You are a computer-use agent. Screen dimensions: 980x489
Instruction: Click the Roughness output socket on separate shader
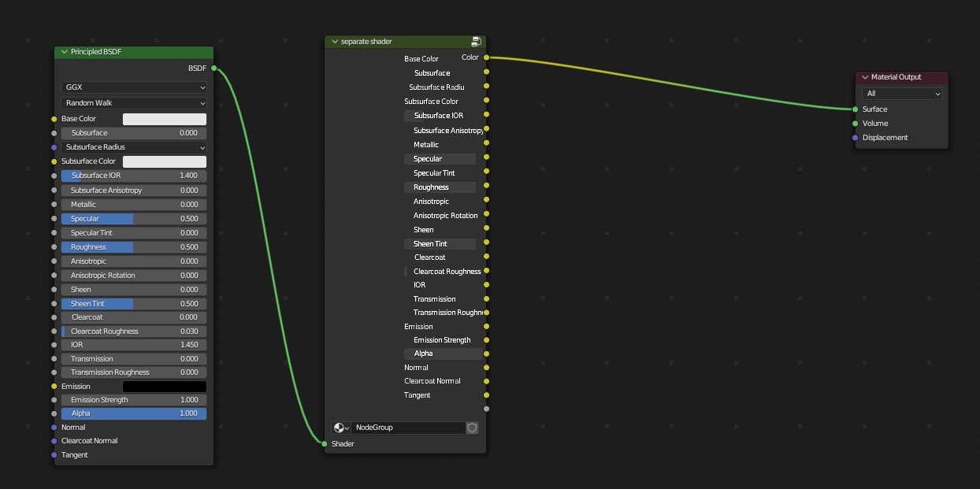pos(486,186)
